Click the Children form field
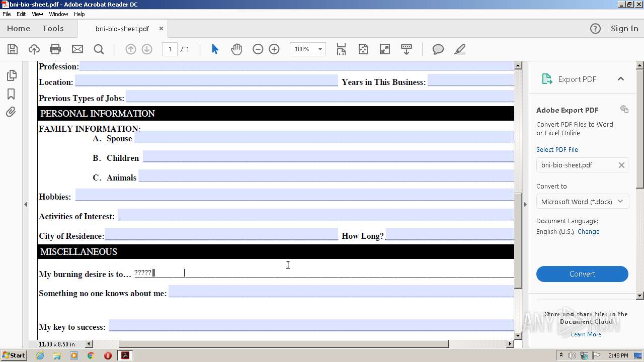Viewport: 644px width, 362px height. (329, 156)
